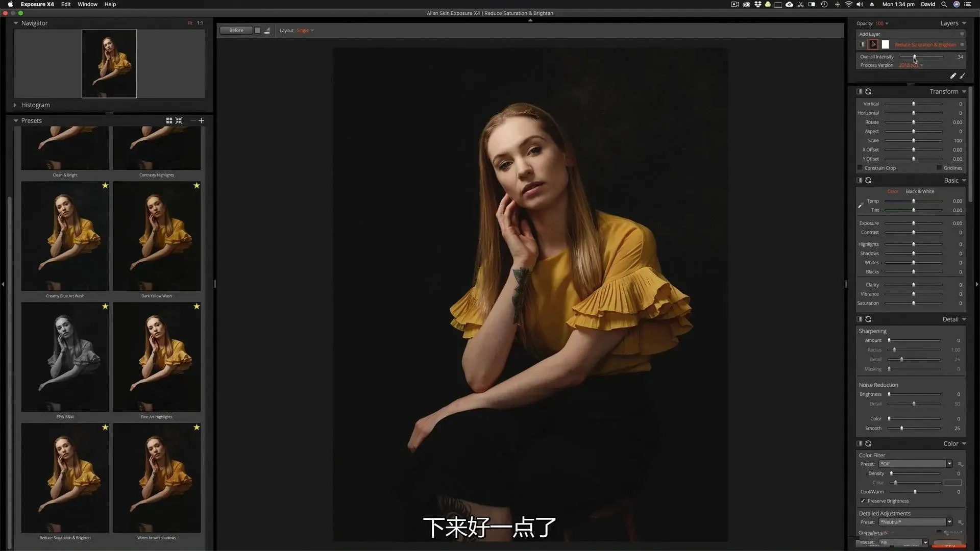Click the histogram overlay icon beside Before
Image resolution: width=980 pixels, height=551 pixels.
click(x=267, y=30)
